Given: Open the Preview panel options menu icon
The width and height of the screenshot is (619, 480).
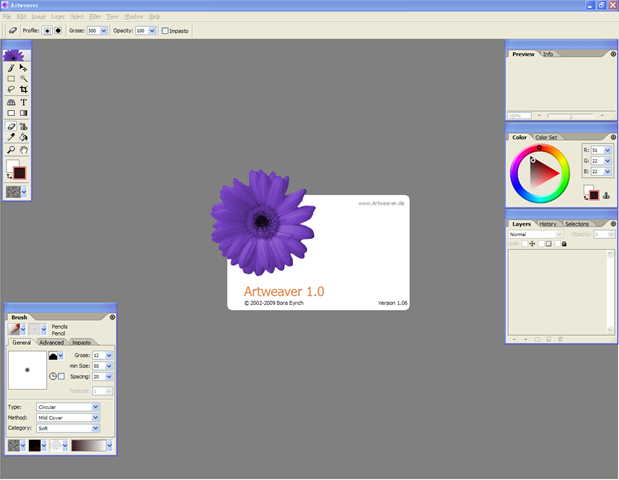Looking at the screenshot, I should (x=613, y=54).
